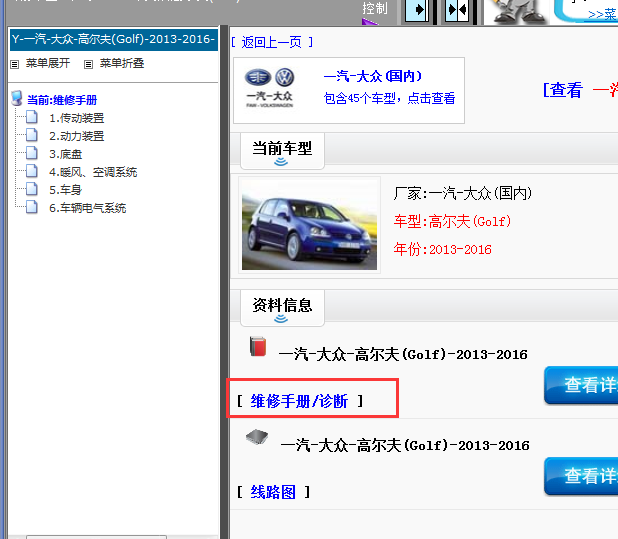618x539 pixels.
Task: Open the 线路图 link
Action: point(273,492)
